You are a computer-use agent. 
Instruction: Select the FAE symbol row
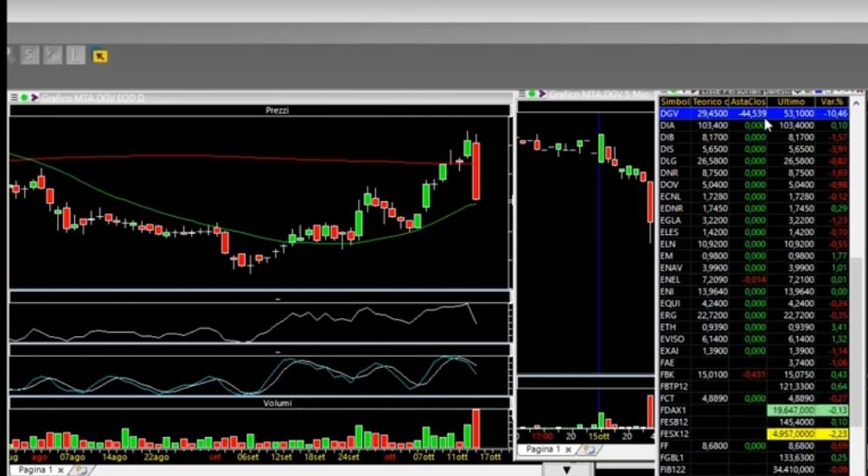(754, 363)
